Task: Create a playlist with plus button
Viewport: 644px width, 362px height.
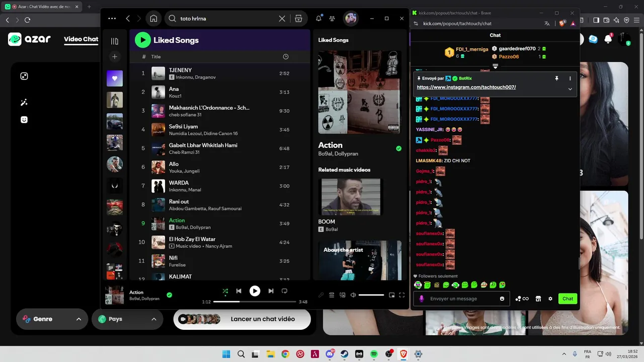Action: coord(115,57)
